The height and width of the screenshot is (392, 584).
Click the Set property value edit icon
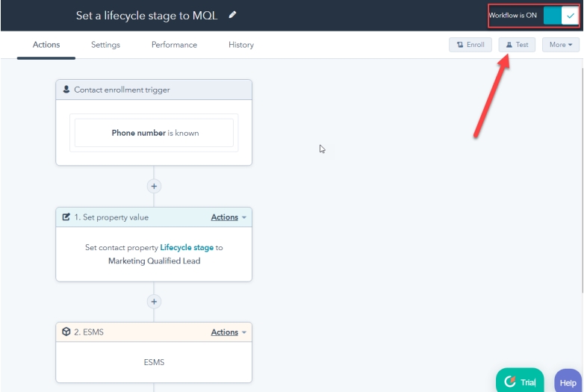click(x=66, y=217)
